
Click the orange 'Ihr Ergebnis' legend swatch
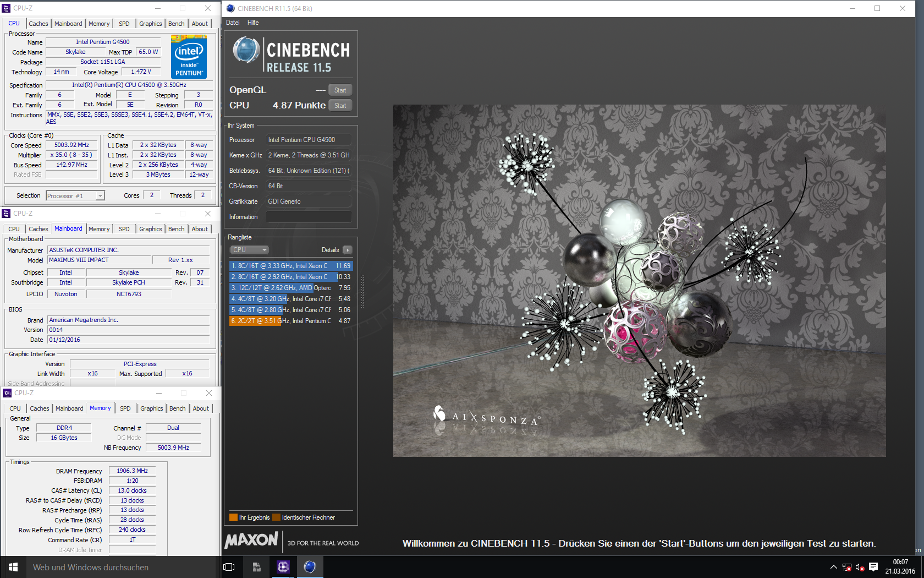pos(233,517)
